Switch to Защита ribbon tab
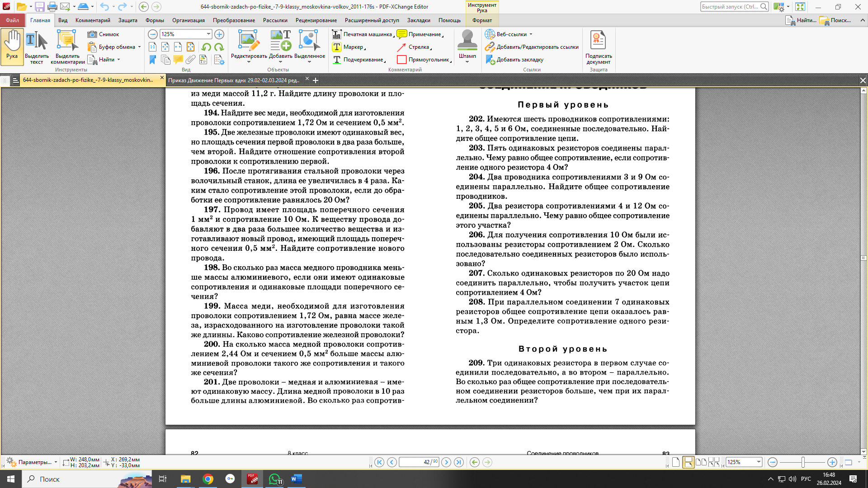This screenshot has height=488, width=868. [x=128, y=20]
